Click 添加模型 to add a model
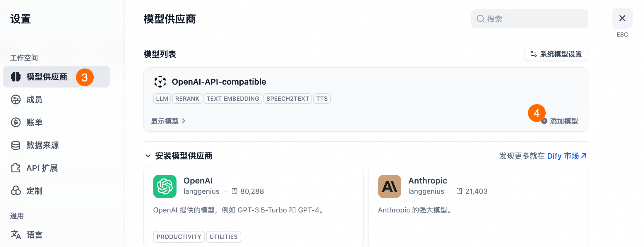This screenshot has width=644, height=247. 560,121
